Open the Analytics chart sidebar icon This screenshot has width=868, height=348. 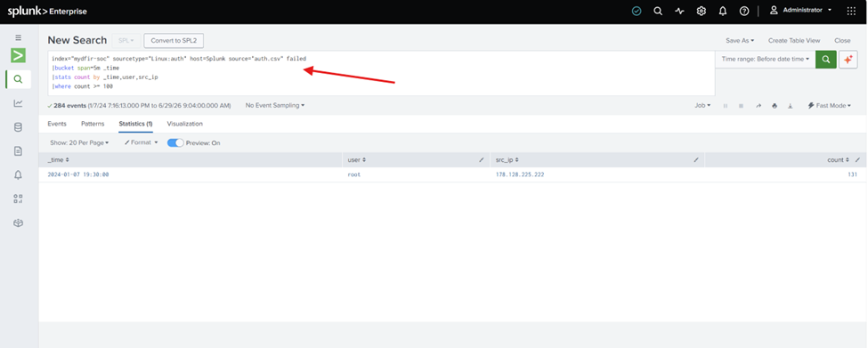coord(19,103)
